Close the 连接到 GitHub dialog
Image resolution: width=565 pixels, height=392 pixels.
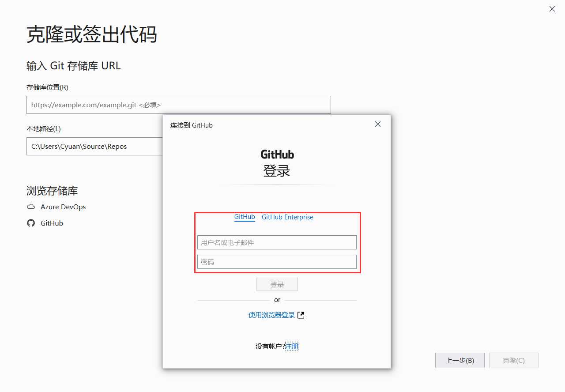coord(377,124)
